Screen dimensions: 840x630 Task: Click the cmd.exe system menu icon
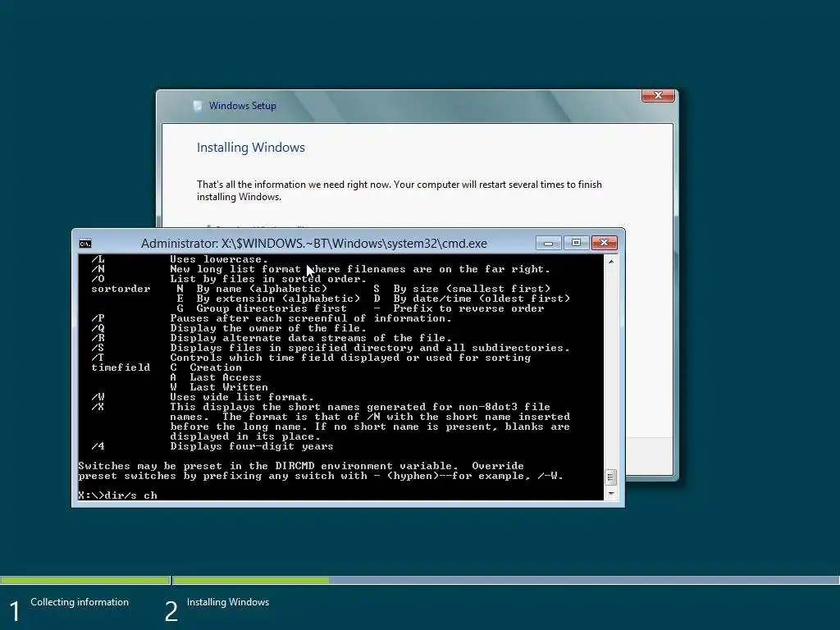(x=85, y=244)
